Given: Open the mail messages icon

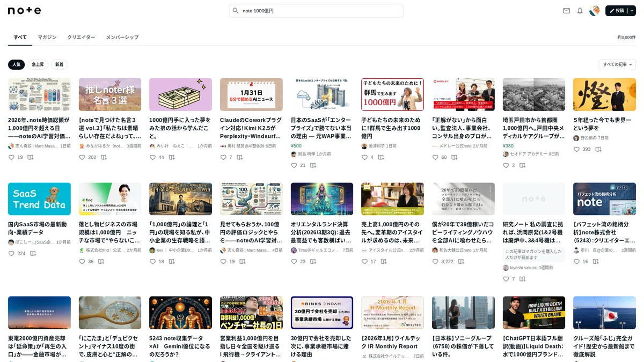Looking at the screenshot, I should [x=566, y=11].
